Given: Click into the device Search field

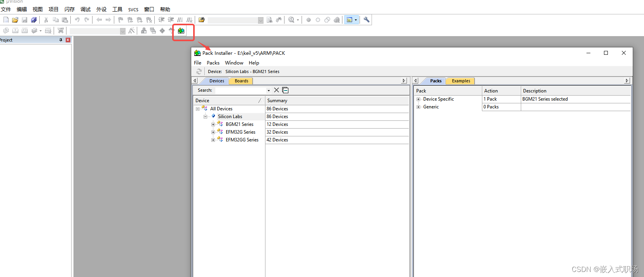Looking at the screenshot, I should click(x=241, y=90).
